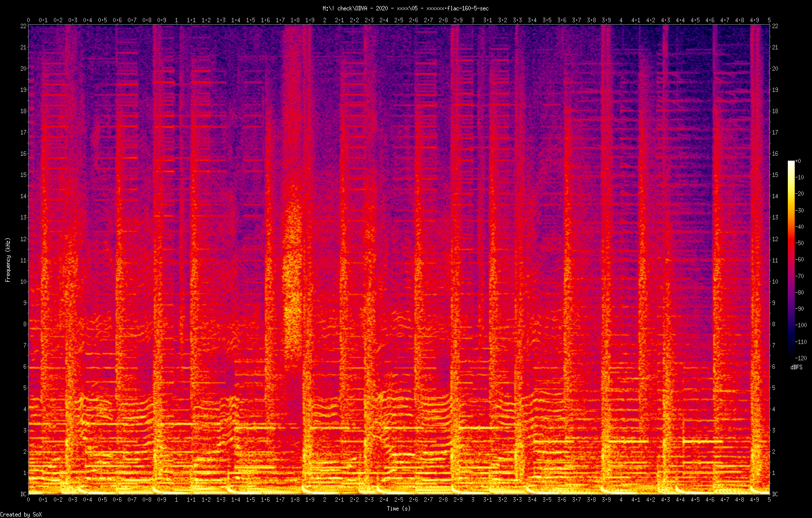Select the "-120" value on the dBFS scale
The image size is (812, 518).
click(x=801, y=358)
